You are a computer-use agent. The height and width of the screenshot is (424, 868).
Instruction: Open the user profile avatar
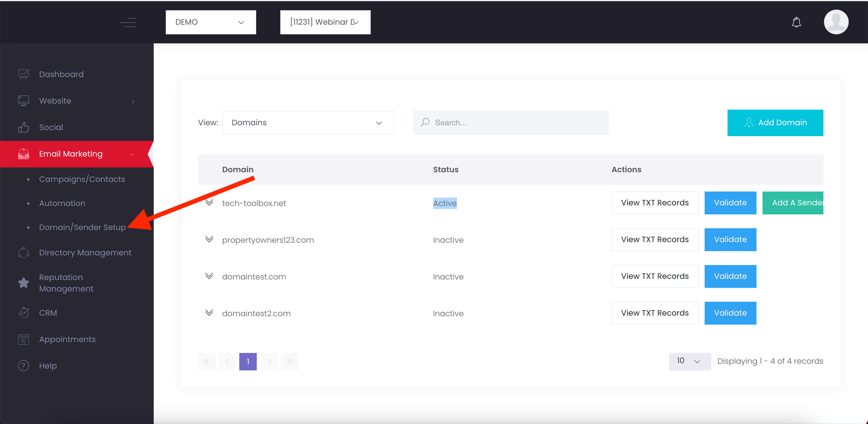[836, 22]
